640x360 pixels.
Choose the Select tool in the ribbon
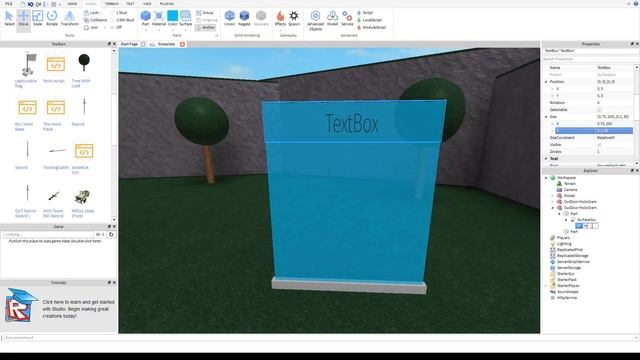9,19
